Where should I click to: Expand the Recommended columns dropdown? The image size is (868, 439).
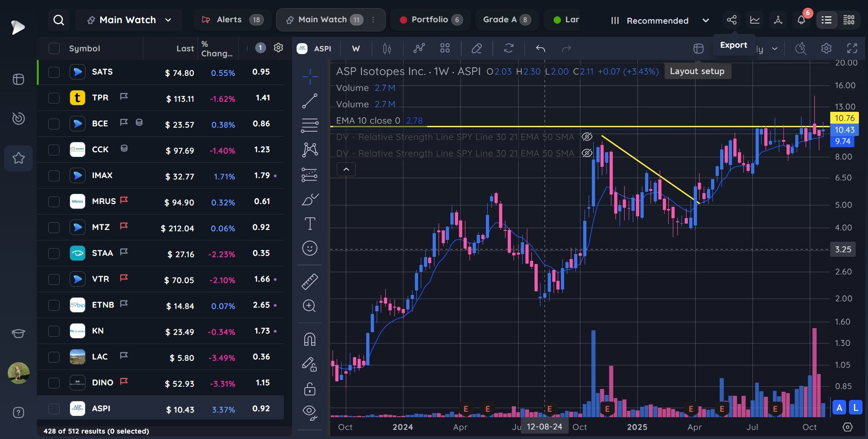click(660, 20)
